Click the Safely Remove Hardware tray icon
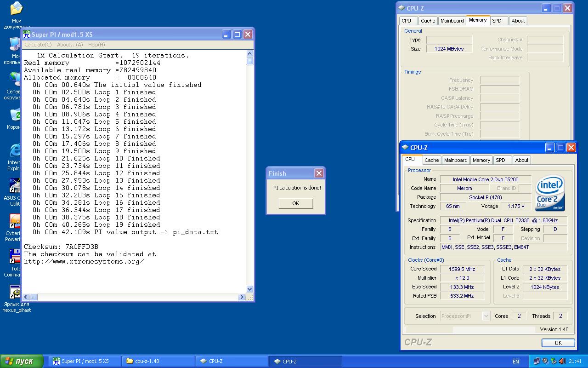 [x=553, y=361]
